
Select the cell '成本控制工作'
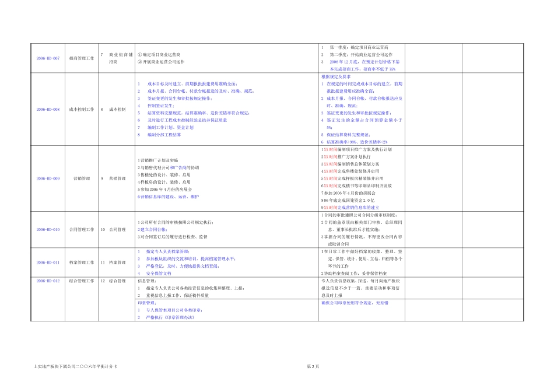[82, 110]
